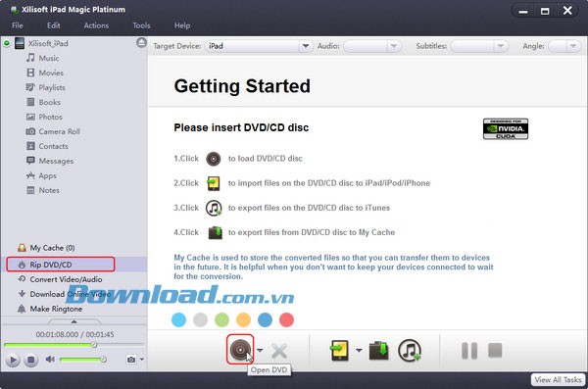588x389 pixels.
Task: Open the Target Device dropdown
Action: coord(259,46)
